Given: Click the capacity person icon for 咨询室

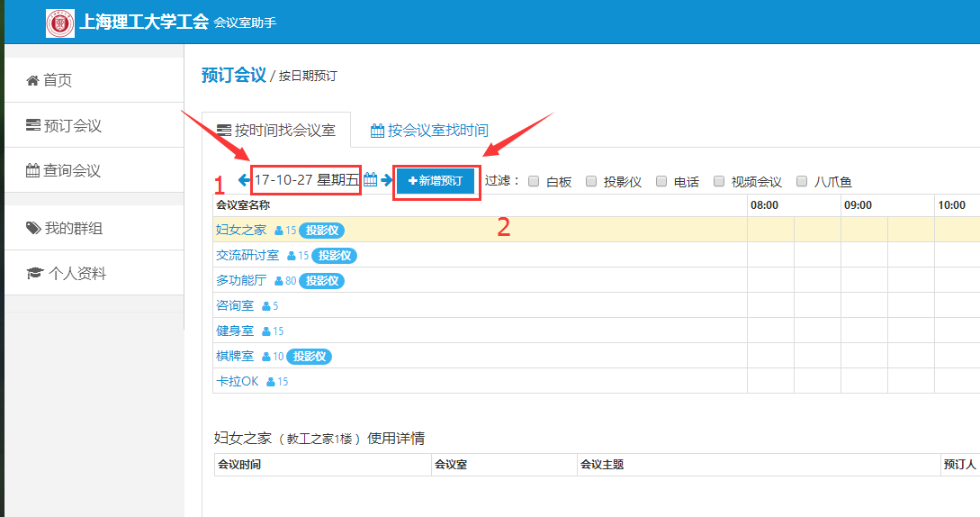Looking at the screenshot, I should tap(265, 306).
